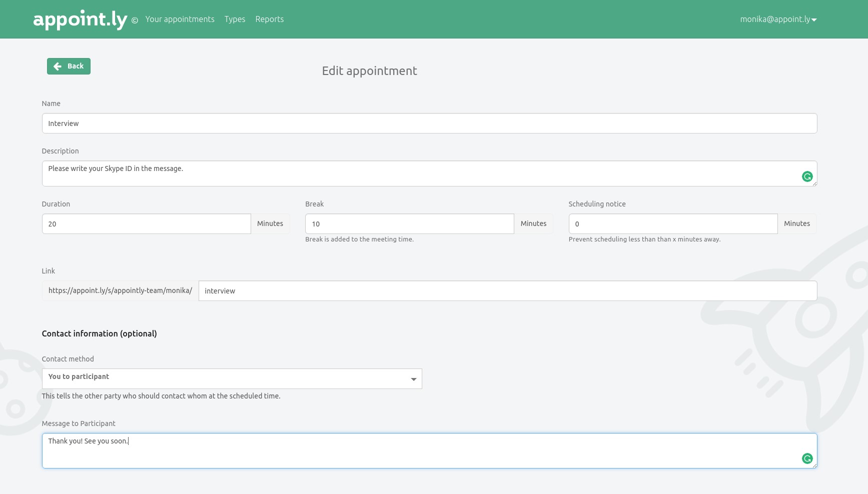Screen dimensions: 868x494
Task: Click Grammarly icon in Message to Participant field
Action: click(807, 458)
